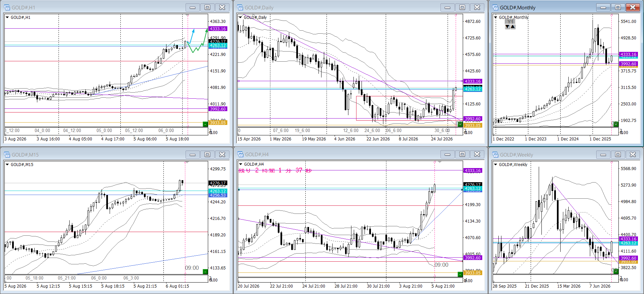Open the triangle menu beside GOLD#,Weekly chart label
The image size is (644, 294).
click(495, 164)
